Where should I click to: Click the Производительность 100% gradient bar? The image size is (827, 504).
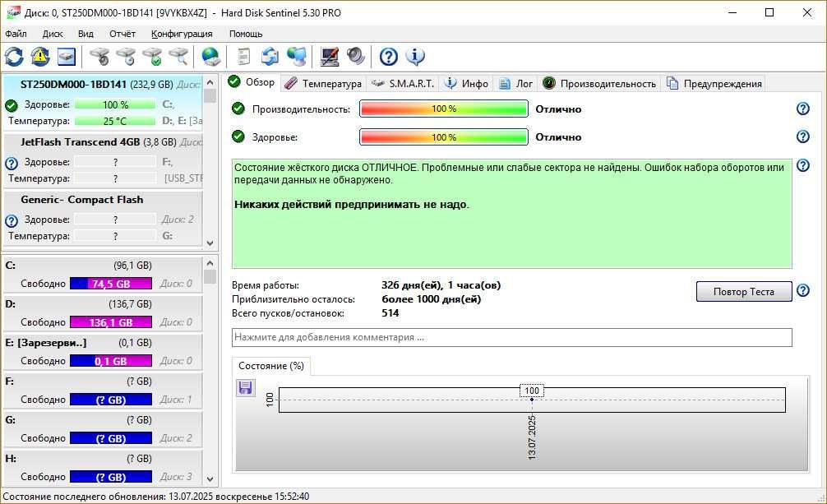point(444,109)
